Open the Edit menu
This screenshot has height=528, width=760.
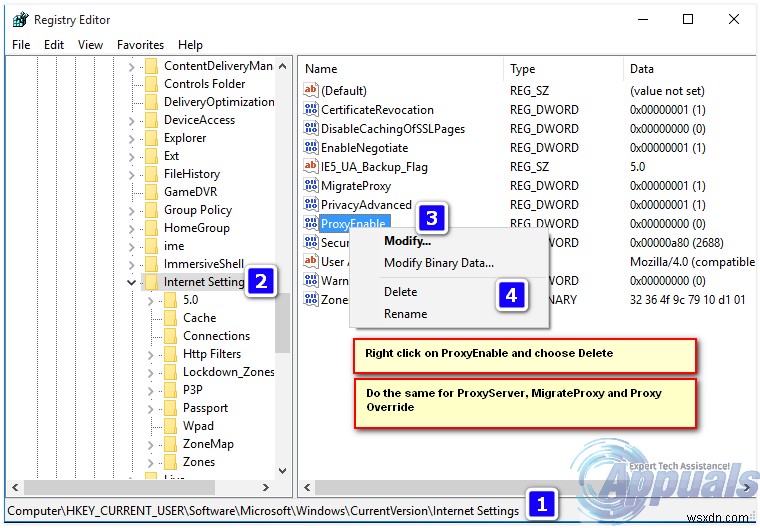pos(54,45)
